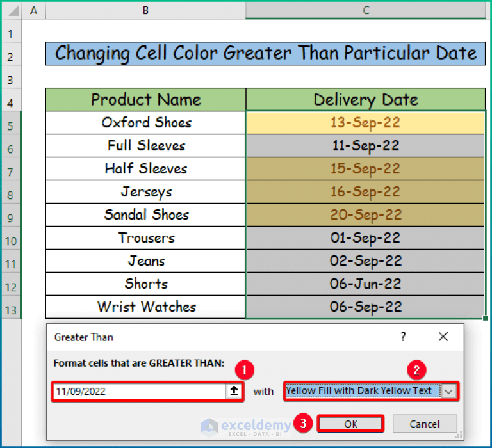Click the fill handle at selection corner
This screenshot has width=492, height=448.
coord(485,318)
